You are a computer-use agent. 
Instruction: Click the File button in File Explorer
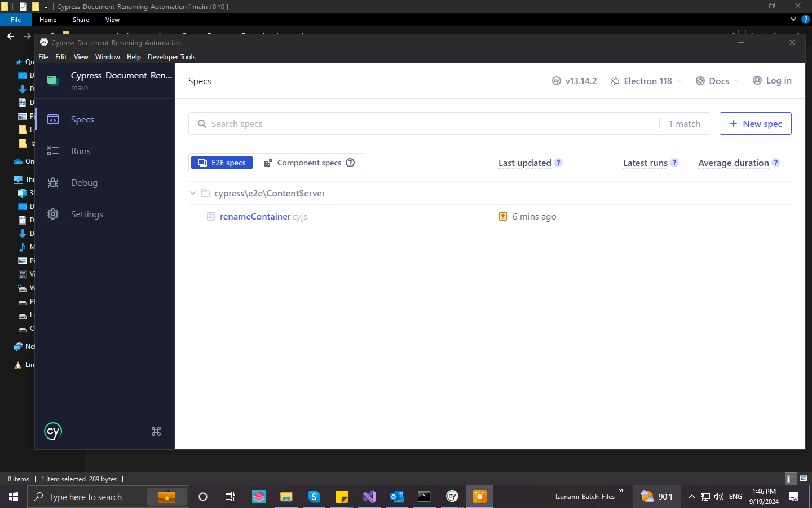click(16, 20)
